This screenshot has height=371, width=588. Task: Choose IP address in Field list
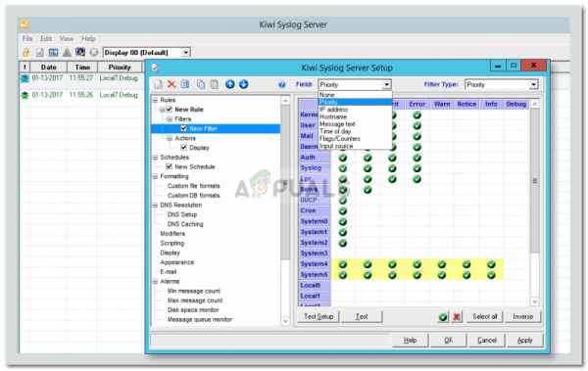click(x=356, y=110)
